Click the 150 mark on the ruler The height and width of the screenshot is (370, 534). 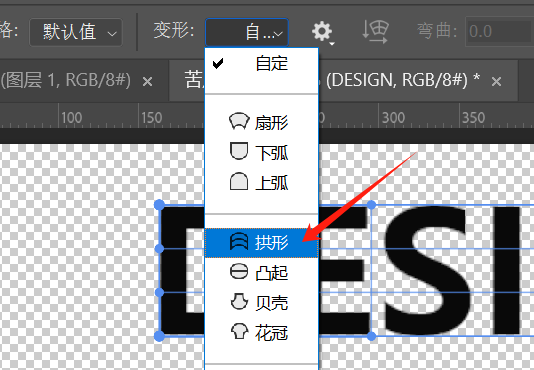pos(151,118)
